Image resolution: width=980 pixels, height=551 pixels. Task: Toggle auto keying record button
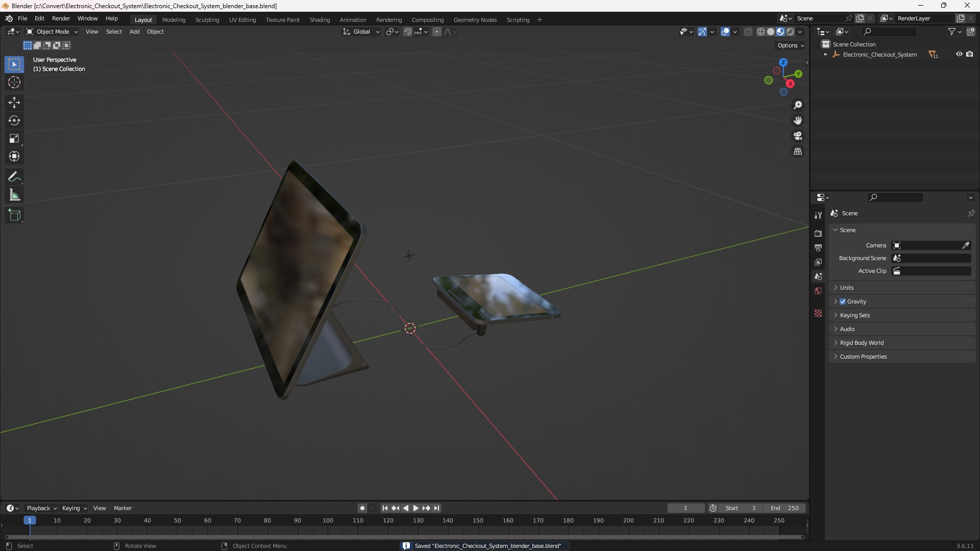point(362,508)
